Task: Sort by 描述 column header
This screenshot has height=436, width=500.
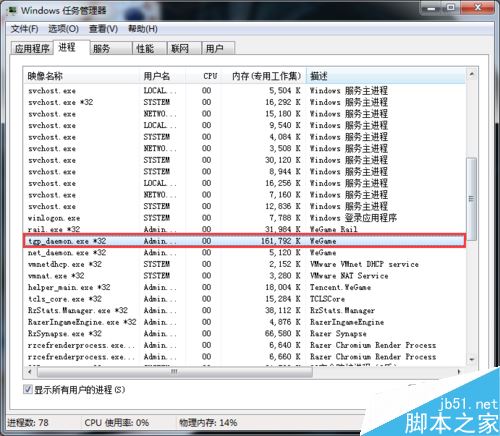Action: coord(386,76)
